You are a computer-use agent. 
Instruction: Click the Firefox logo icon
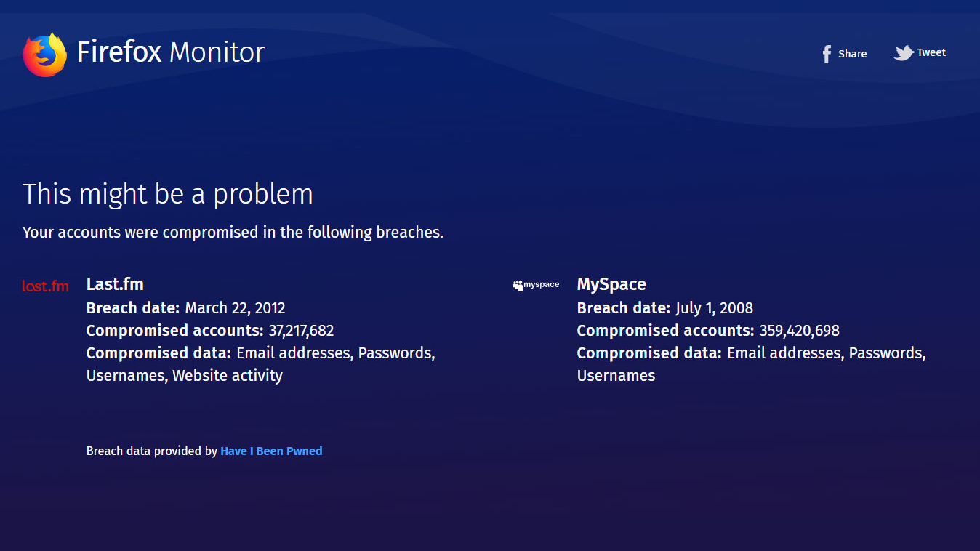(44, 55)
